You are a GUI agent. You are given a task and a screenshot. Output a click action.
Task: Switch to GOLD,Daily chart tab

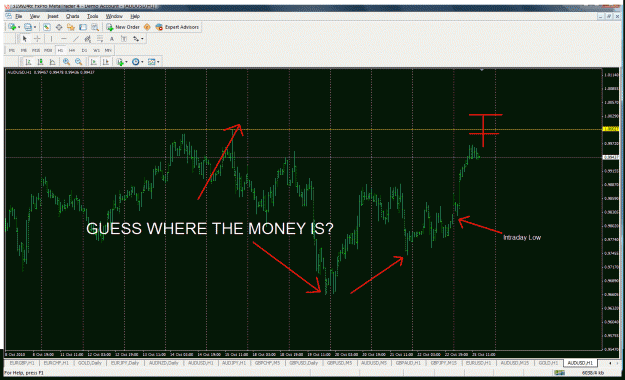[90, 363]
